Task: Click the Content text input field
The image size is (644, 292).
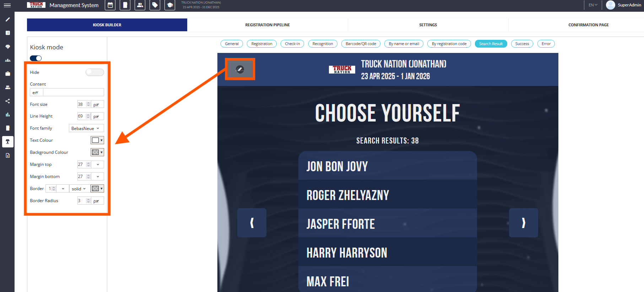Action: 73,92
